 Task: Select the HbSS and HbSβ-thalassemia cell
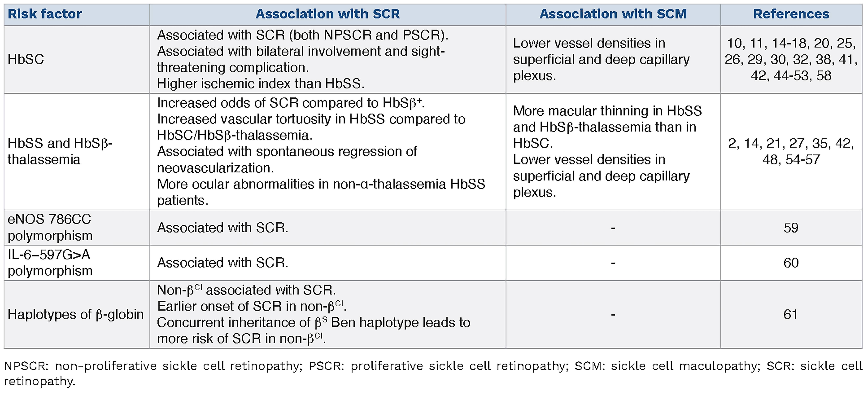60,151
